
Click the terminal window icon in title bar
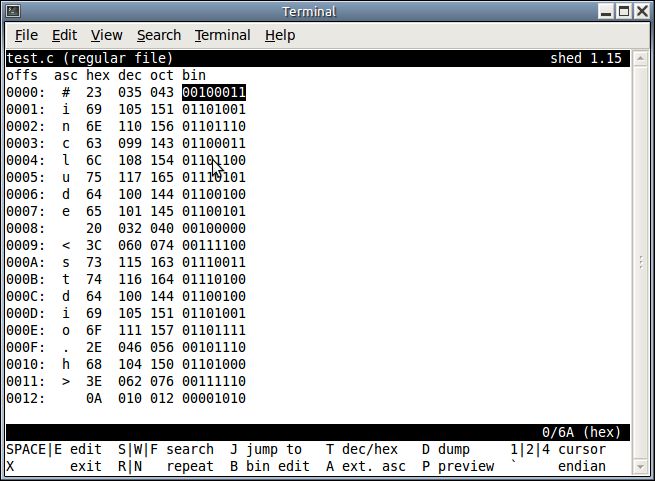point(13,11)
